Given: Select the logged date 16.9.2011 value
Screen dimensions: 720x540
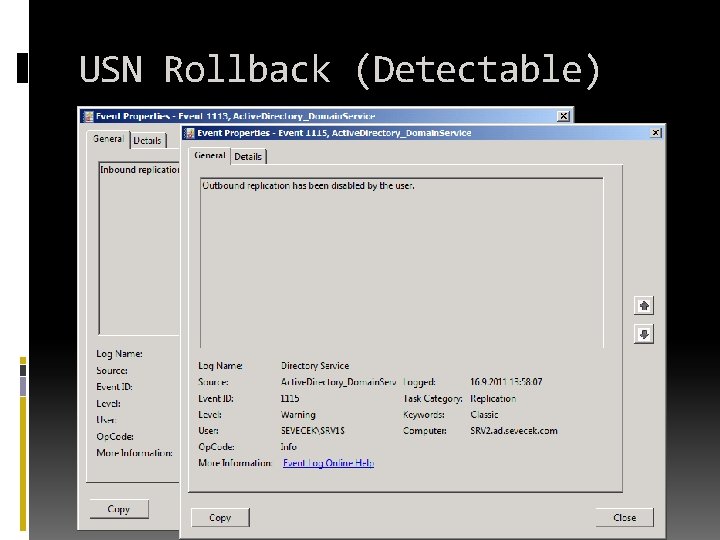Looking at the screenshot, I should pos(506,382).
